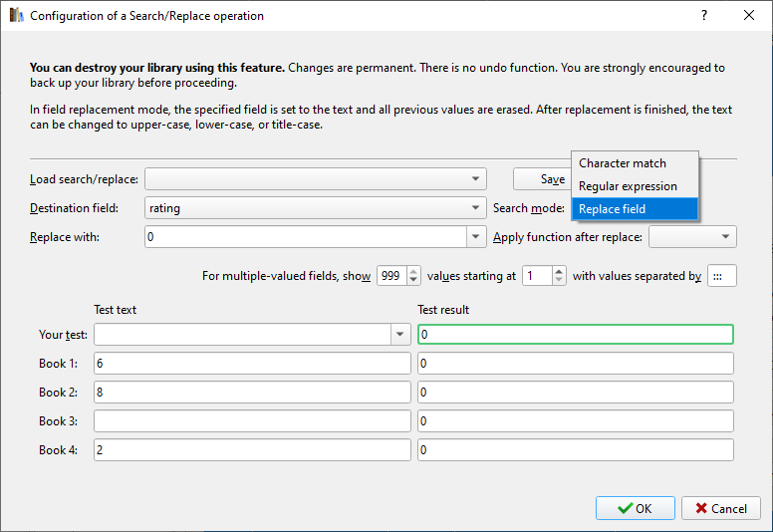The image size is (773, 532).
Task: Open the Load search/replace dropdown
Action: (476, 179)
